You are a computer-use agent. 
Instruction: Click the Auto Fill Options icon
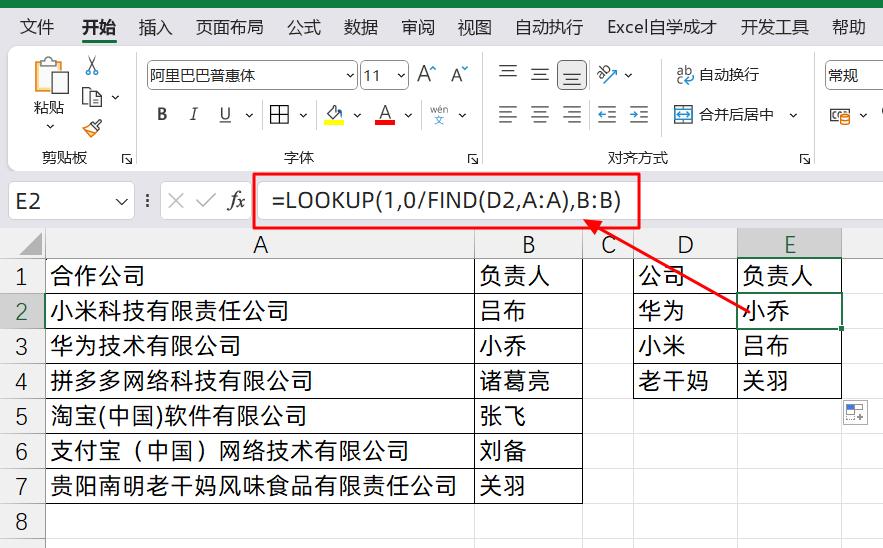click(855, 412)
